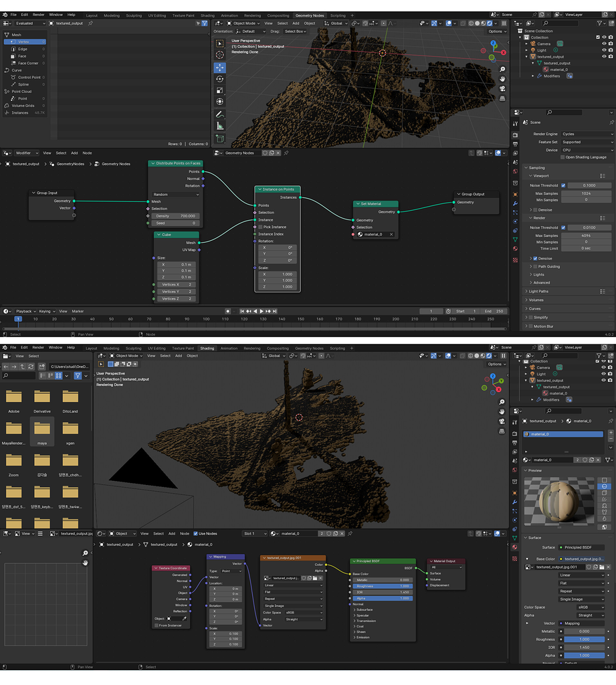Expand Modifiers item in top outliner

(x=533, y=76)
